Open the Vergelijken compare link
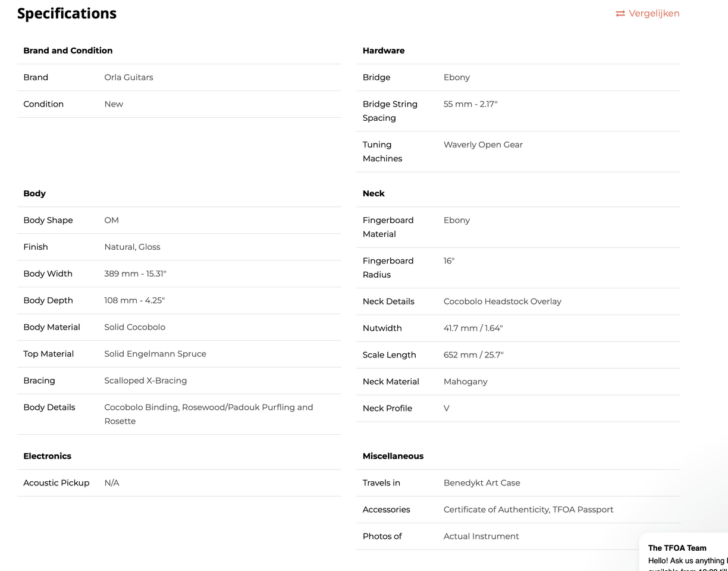This screenshot has height=571, width=728. click(x=648, y=14)
